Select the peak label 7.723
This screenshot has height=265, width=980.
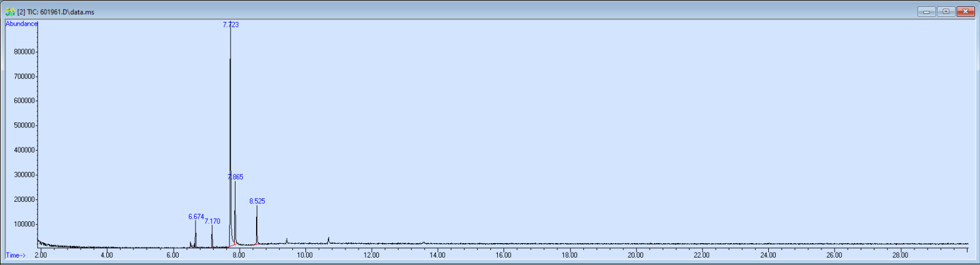point(230,24)
